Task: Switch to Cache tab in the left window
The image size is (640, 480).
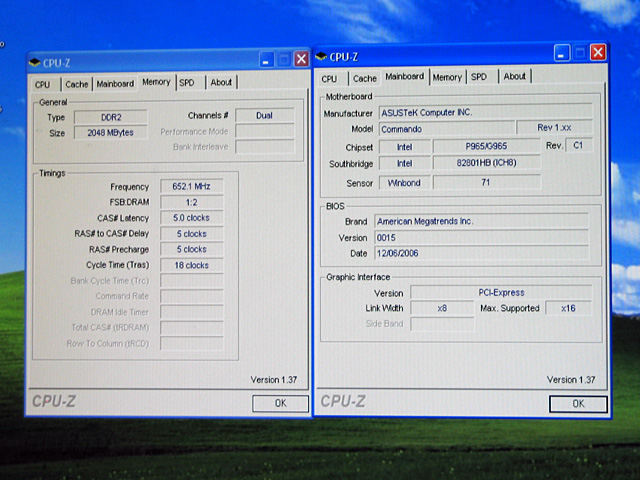Action: [76, 84]
